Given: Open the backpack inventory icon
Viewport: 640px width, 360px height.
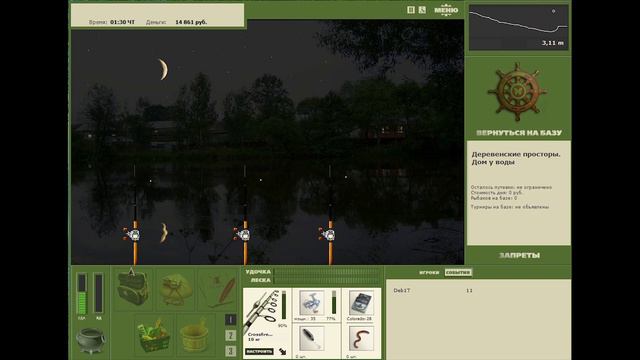Looking at the screenshot, I should (x=133, y=288).
